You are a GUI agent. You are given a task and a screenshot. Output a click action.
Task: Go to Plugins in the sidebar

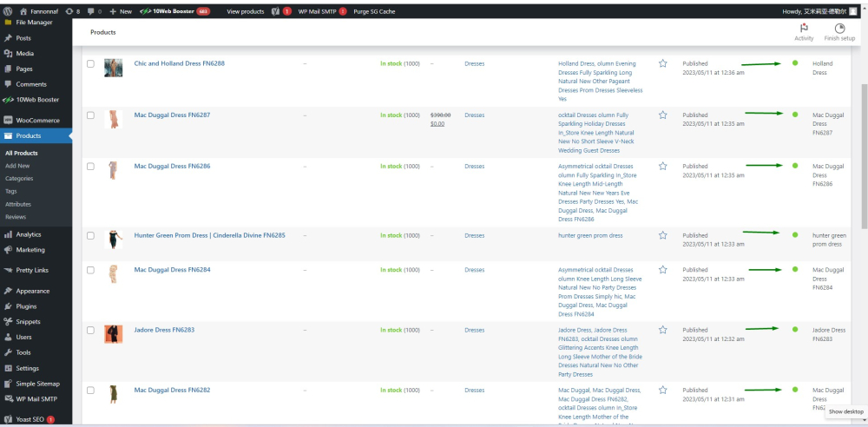pyautogui.click(x=26, y=306)
